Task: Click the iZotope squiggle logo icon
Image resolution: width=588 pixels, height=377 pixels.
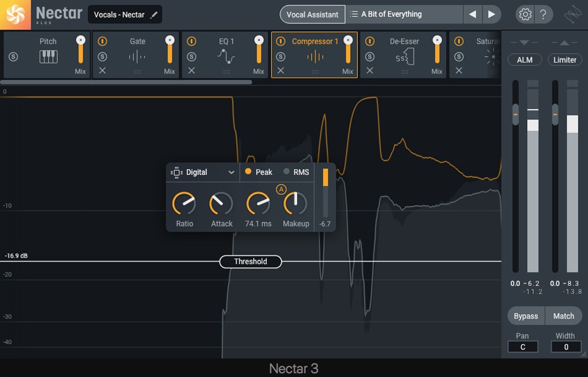Action: [572, 14]
